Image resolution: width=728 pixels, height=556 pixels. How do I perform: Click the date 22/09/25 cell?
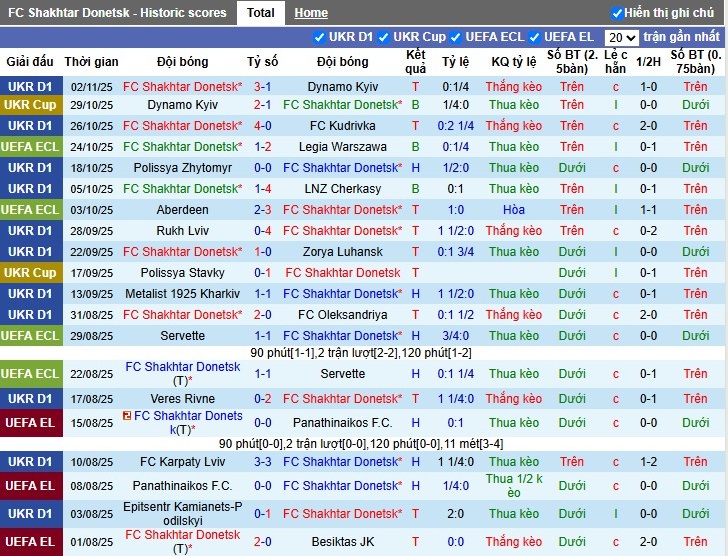pyautogui.click(x=91, y=252)
